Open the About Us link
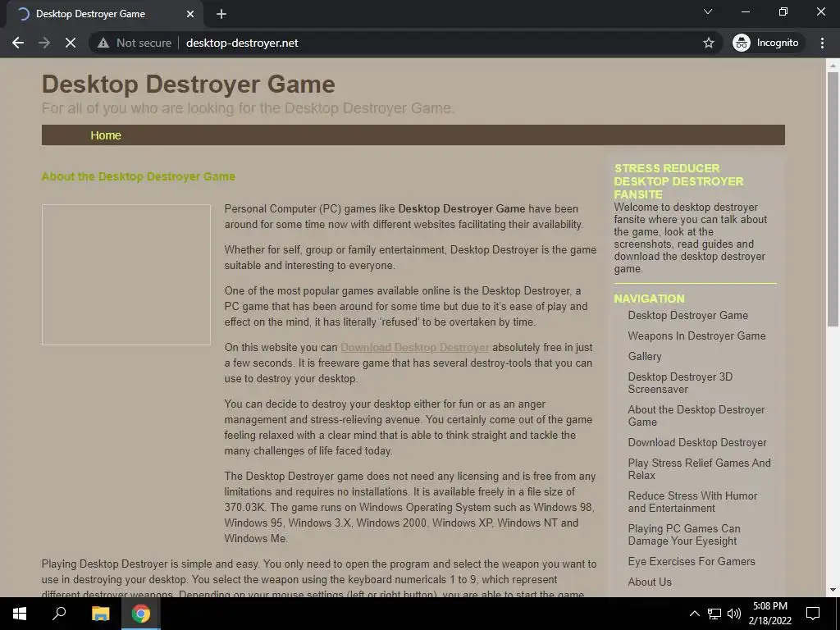Screen dimensions: 840x630 pos(650,582)
